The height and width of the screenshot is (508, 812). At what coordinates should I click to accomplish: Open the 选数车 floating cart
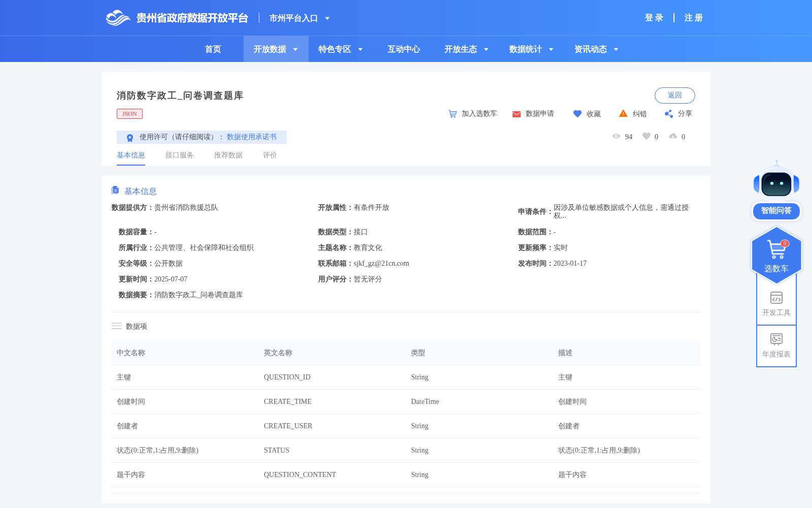click(776, 255)
